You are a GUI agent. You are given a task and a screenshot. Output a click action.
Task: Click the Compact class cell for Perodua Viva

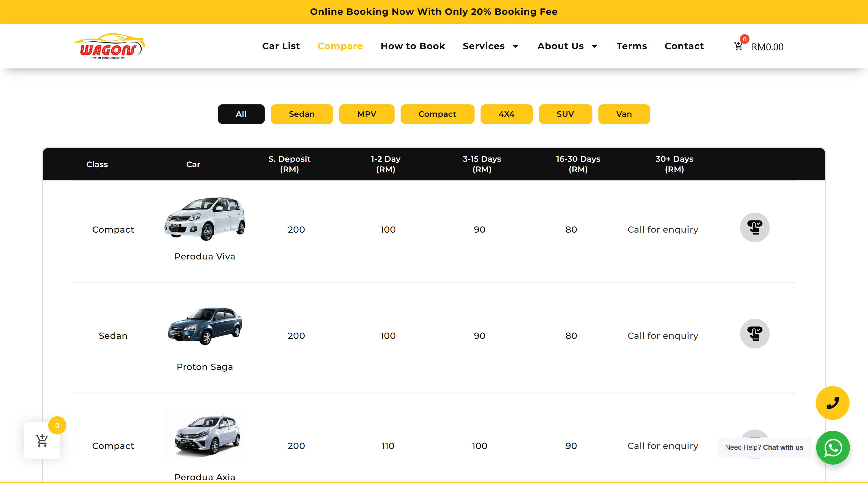click(113, 230)
